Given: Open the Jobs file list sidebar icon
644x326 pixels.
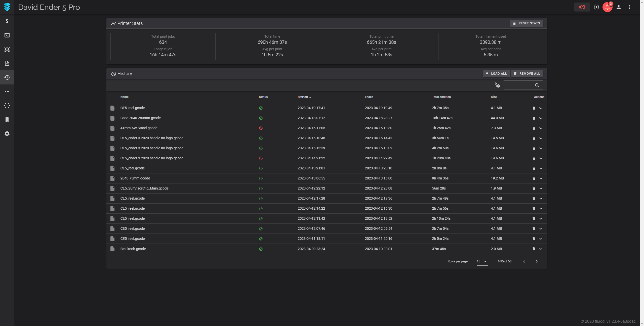Looking at the screenshot, I should (x=7, y=63).
